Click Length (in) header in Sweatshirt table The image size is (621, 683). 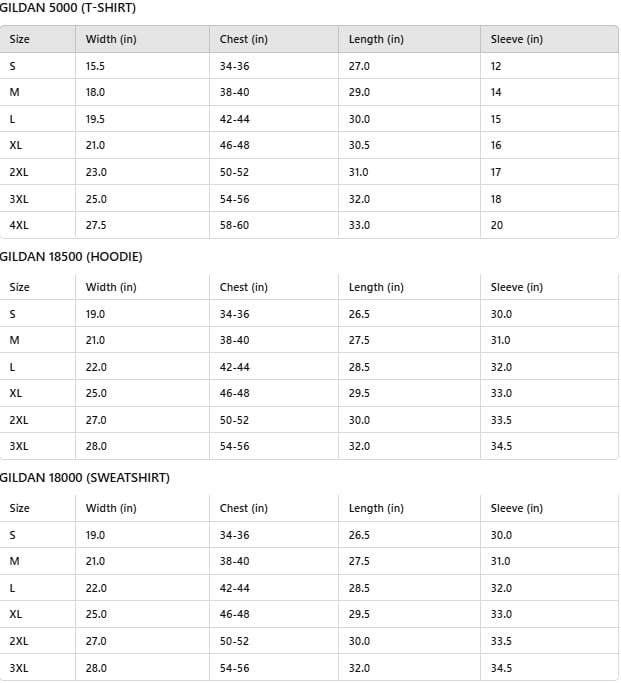[376, 508]
